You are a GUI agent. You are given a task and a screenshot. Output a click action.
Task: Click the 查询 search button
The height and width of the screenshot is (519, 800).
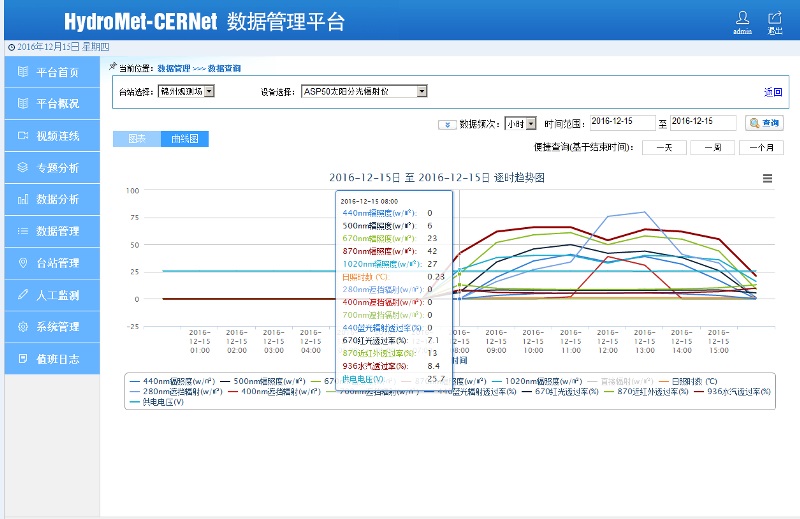coord(764,123)
